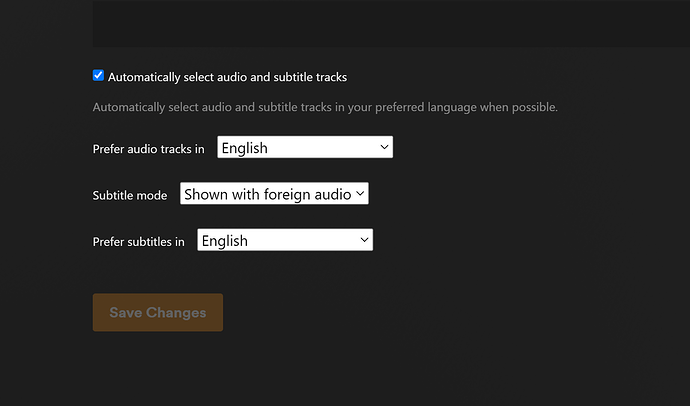The width and height of the screenshot is (690, 406).
Task: Click the word 'Save' on the orange button
Action: pyautogui.click(x=126, y=312)
